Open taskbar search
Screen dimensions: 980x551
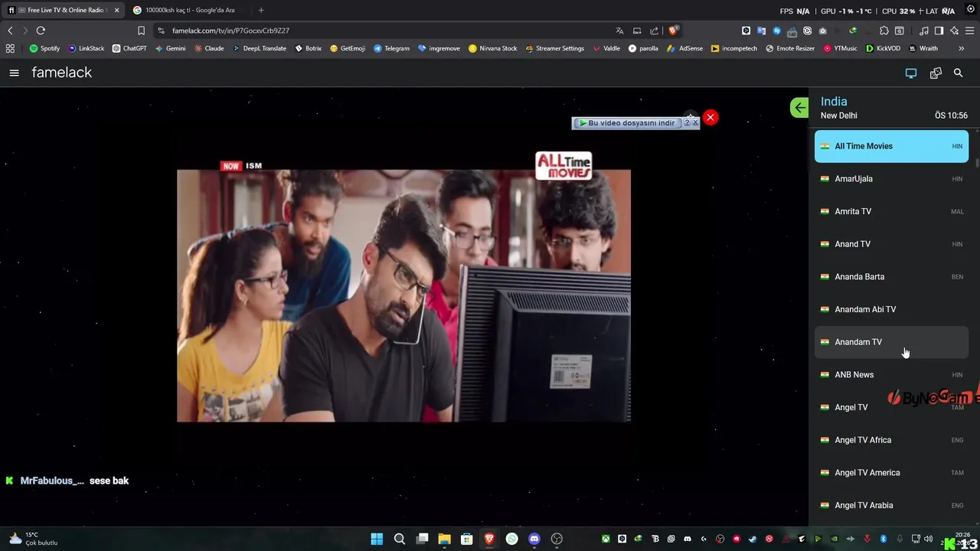pyautogui.click(x=399, y=539)
